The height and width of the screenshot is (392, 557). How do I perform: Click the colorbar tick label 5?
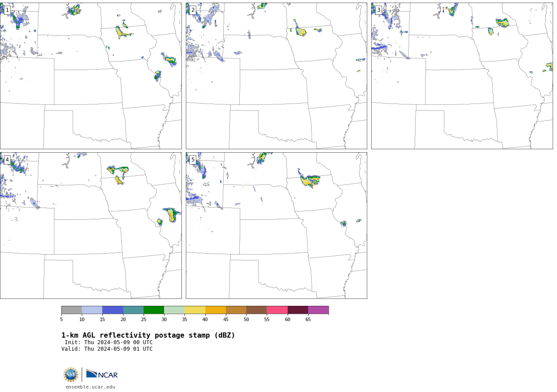(x=61, y=320)
